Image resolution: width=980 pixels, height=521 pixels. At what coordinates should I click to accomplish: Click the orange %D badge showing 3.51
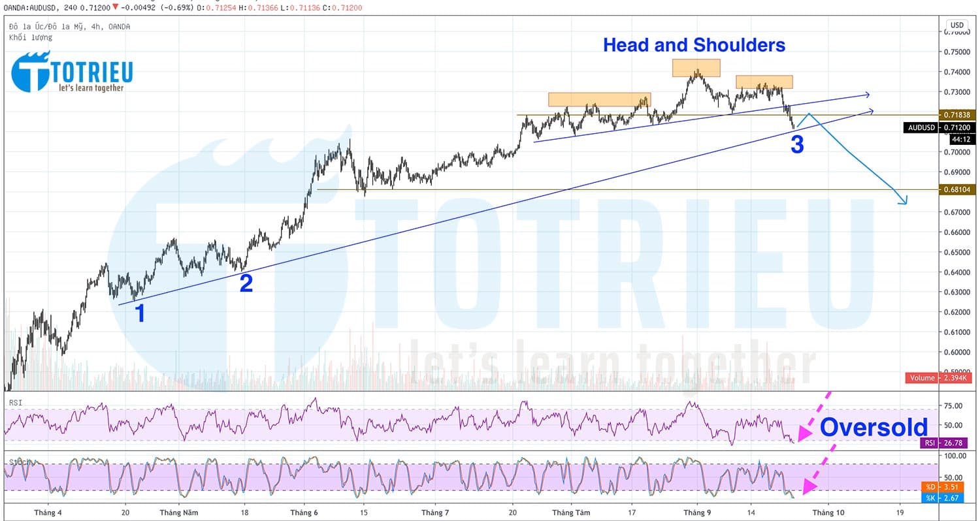tap(943, 486)
